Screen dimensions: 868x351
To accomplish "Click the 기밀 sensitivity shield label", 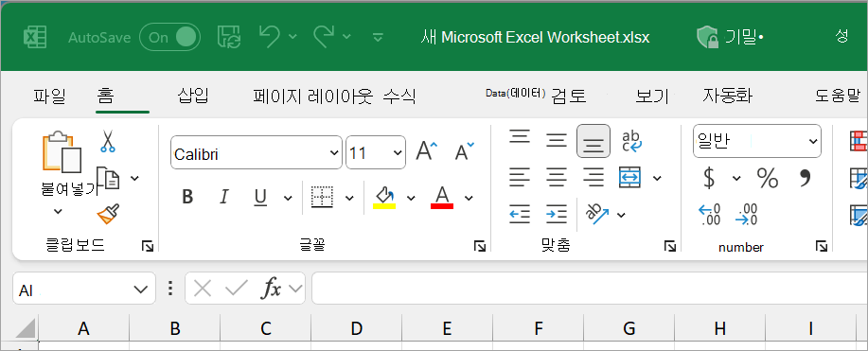I will [730, 37].
